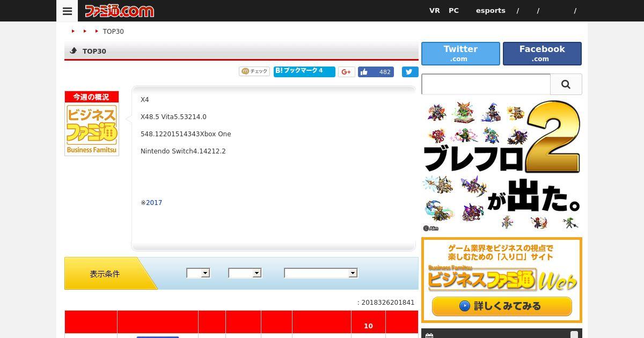Open the first small filter dropdown
The width and height of the screenshot is (644, 338).
click(198, 273)
